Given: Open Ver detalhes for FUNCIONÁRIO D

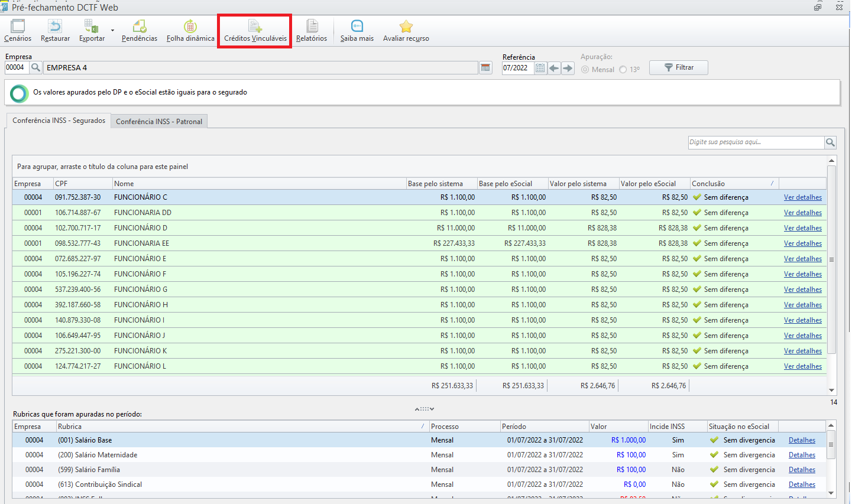Looking at the screenshot, I should pyautogui.click(x=802, y=228).
